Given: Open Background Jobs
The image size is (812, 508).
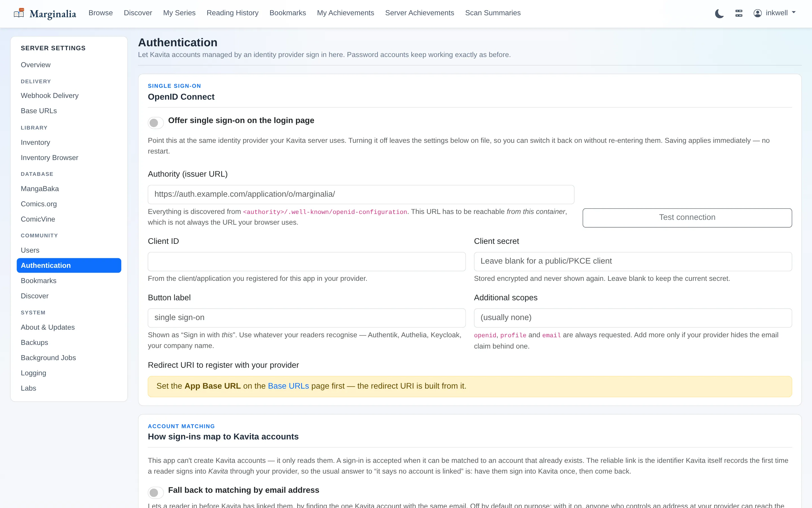Looking at the screenshot, I should [x=69, y=358].
